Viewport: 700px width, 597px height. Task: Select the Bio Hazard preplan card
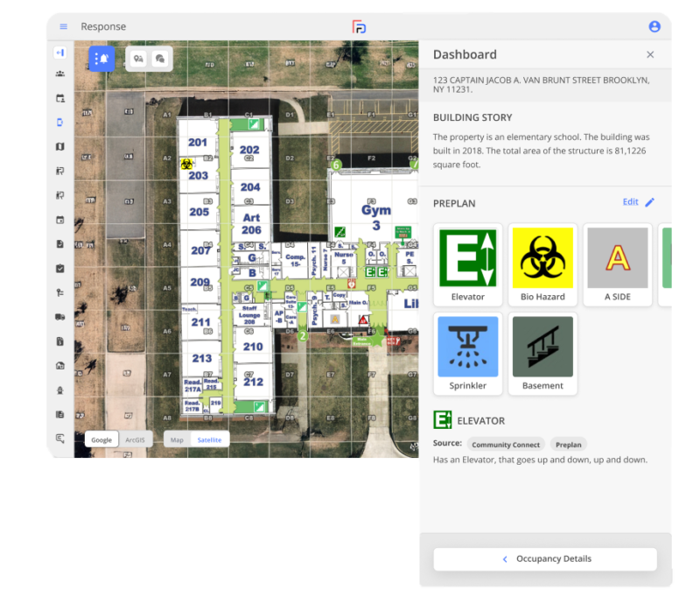[542, 264]
